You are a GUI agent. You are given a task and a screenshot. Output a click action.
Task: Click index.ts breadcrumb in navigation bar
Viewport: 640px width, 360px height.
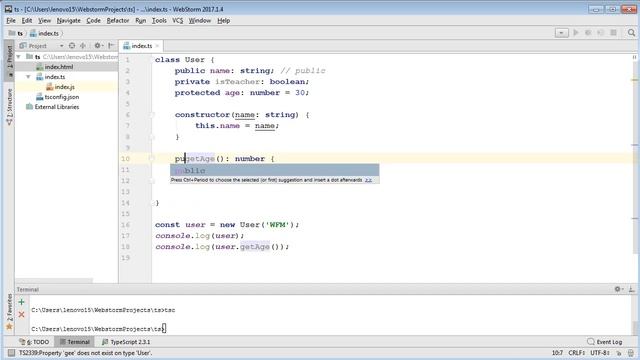click(44, 33)
